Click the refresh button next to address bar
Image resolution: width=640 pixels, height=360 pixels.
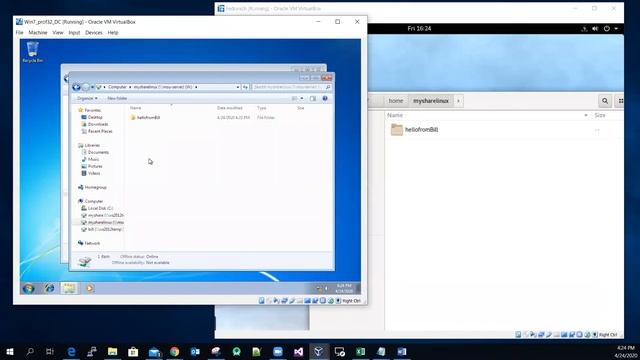[x=245, y=87]
